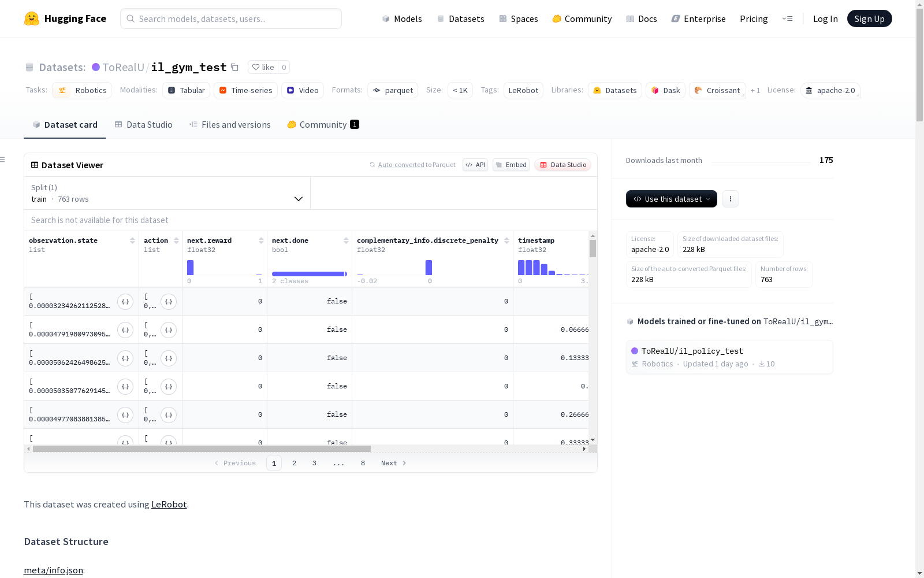Open the Split train dropdown
Viewport: 924px width, 578px height.
point(167,193)
